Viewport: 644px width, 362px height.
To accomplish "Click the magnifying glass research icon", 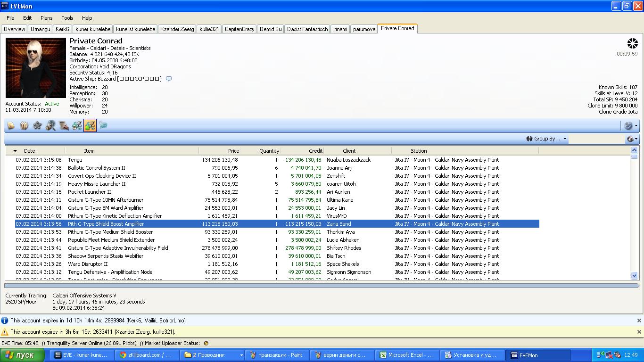I will pos(50,125).
